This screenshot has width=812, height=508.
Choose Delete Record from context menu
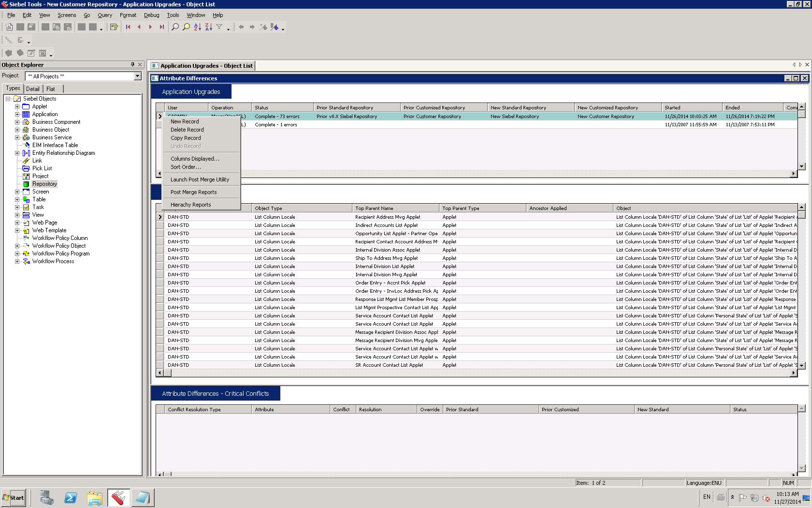187,130
